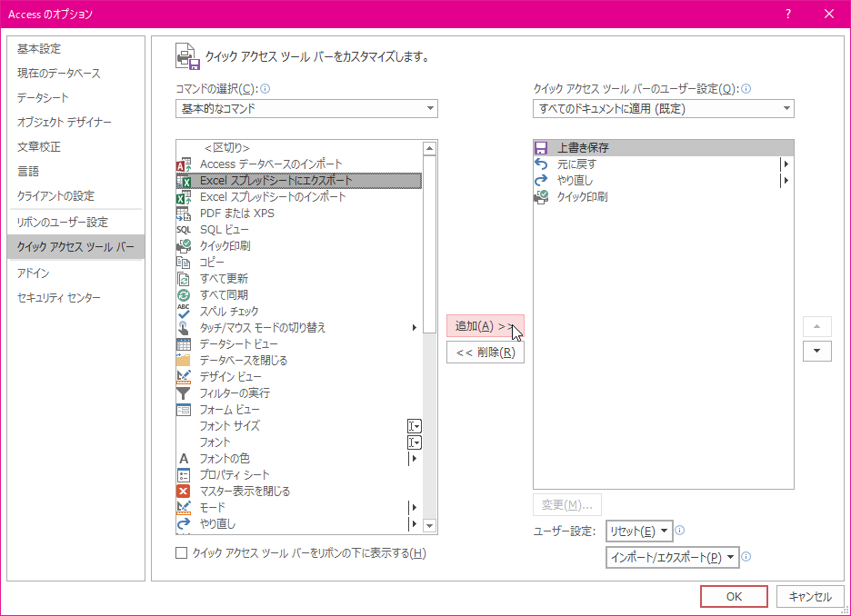The image size is (851, 616).
Task: Click the データベースを閉じる icon
Action: (184, 360)
